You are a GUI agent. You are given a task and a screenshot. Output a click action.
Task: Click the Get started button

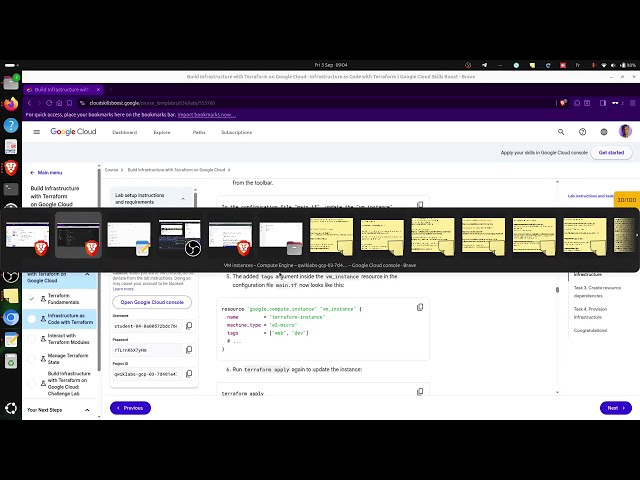click(611, 153)
